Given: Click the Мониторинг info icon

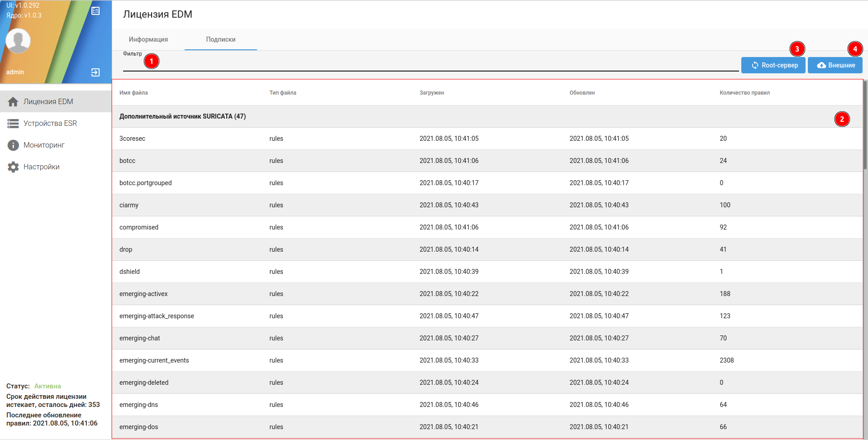Looking at the screenshot, I should click(x=13, y=145).
